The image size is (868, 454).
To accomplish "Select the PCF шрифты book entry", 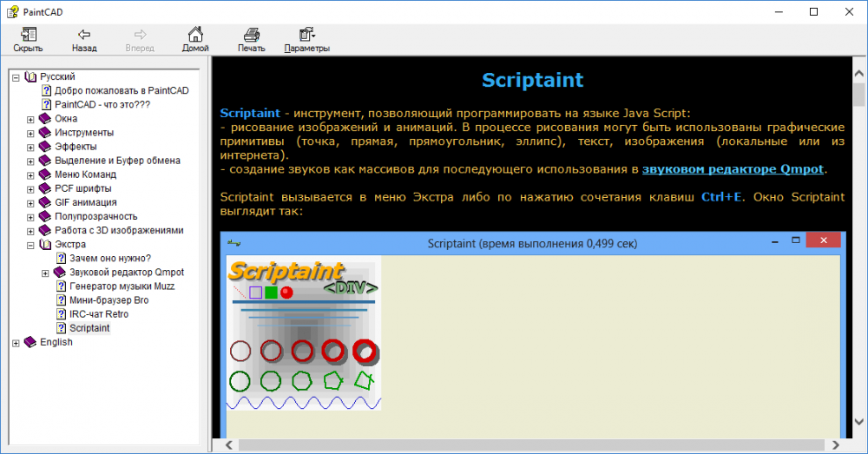I will tap(83, 188).
